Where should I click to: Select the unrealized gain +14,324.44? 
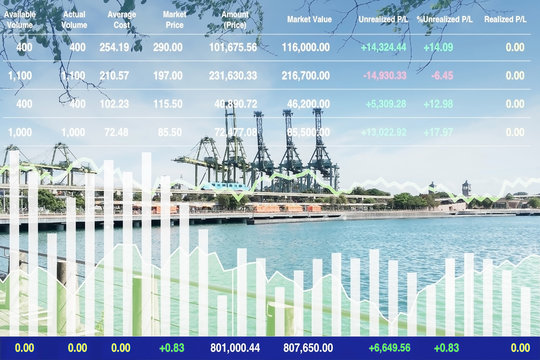pos(383,47)
